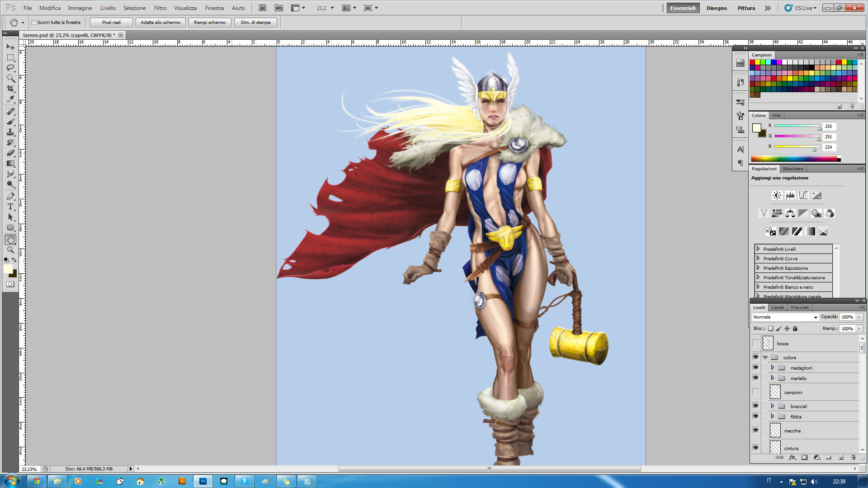The width and height of the screenshot is (868, 488).
Task: Open the Livello menu
Action: click(108, 8)
